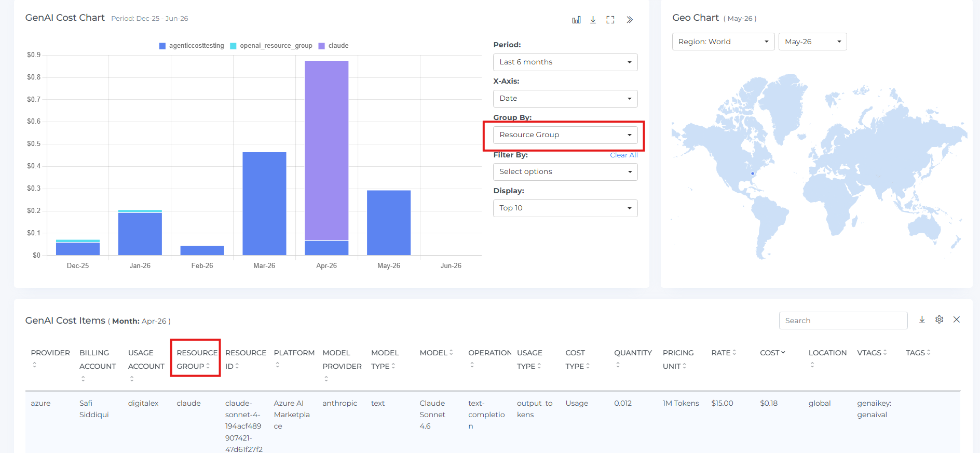The height and width of the screenshot is (453, 980).
Task: Focus the cost items Search field
Action: [x=843, y=321]
